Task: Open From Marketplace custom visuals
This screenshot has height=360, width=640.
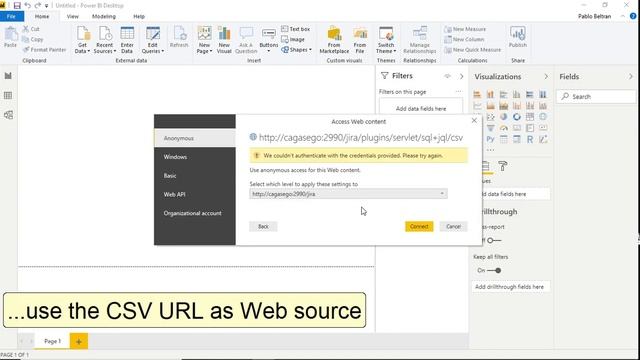Action: pyautogui.click(x=334, y=40)
